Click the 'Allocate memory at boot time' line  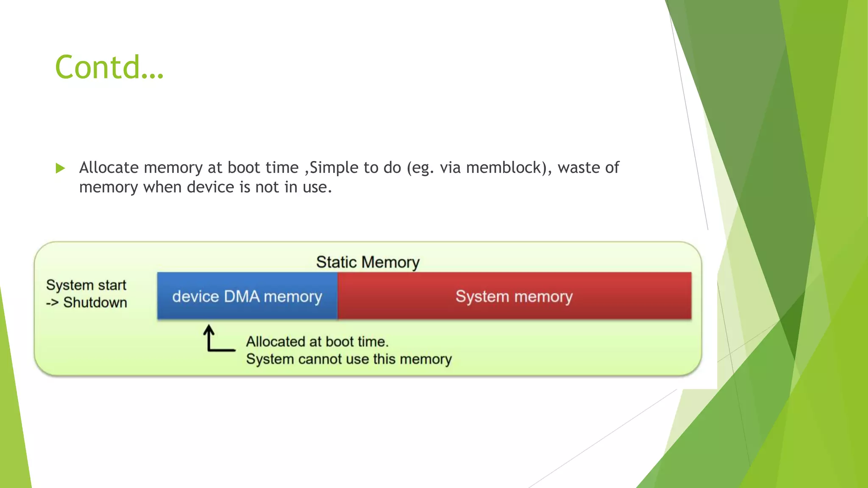[189, 167]
